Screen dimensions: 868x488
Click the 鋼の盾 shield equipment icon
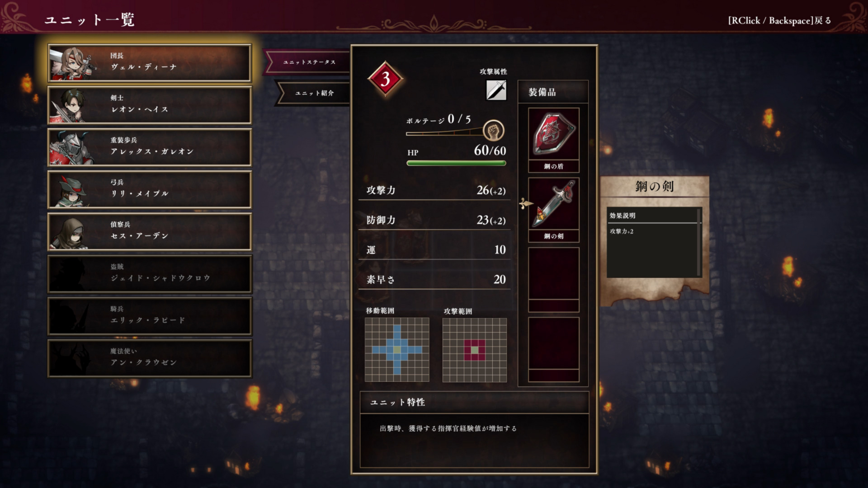(554, 134)
